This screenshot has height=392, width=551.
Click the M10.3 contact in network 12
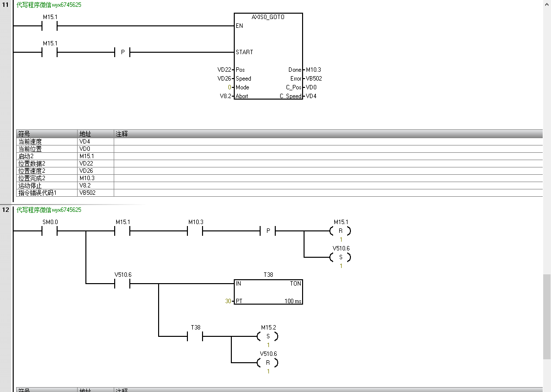195,231
